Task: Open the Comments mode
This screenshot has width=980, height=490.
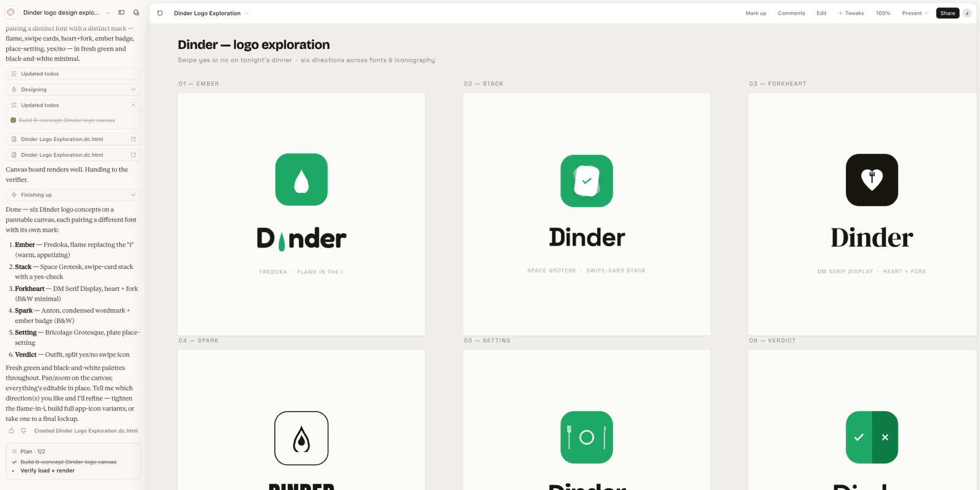Action: pos(791,13)
